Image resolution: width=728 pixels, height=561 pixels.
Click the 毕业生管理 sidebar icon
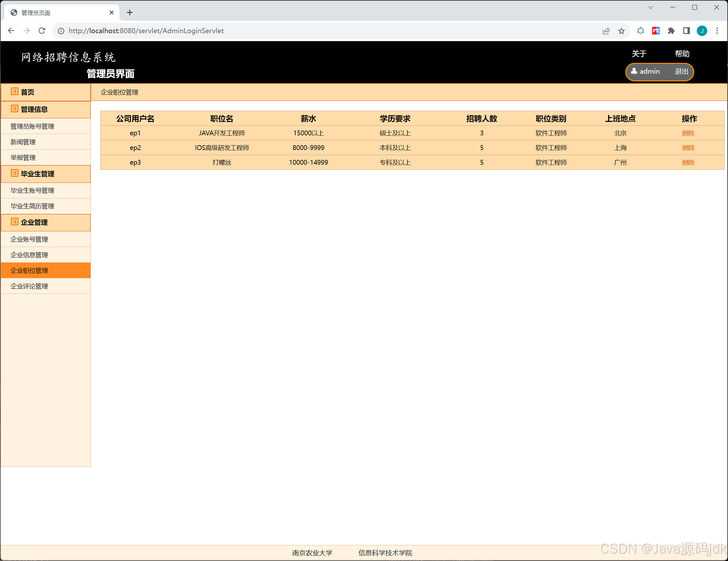(x=15, y=173)
